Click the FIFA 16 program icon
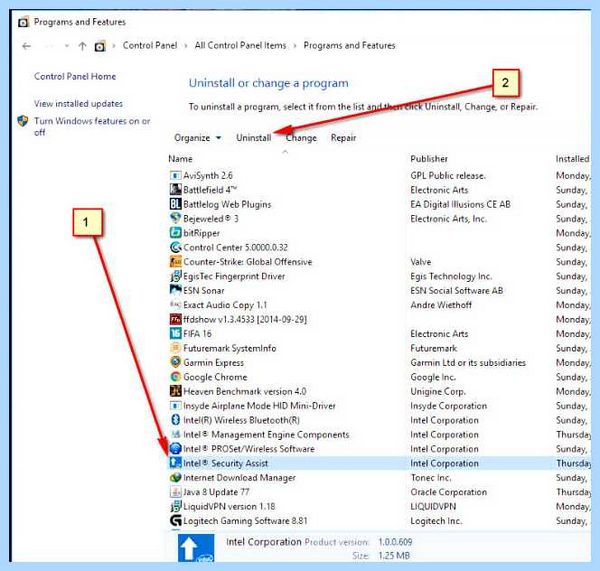Screen dimensions: 600x571 [175, 334]
